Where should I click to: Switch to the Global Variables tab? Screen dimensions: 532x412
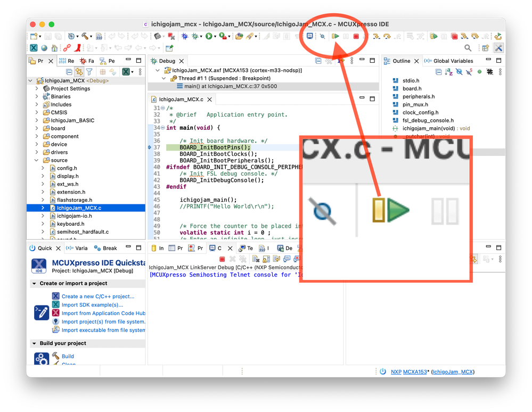[x=448, y=61]
